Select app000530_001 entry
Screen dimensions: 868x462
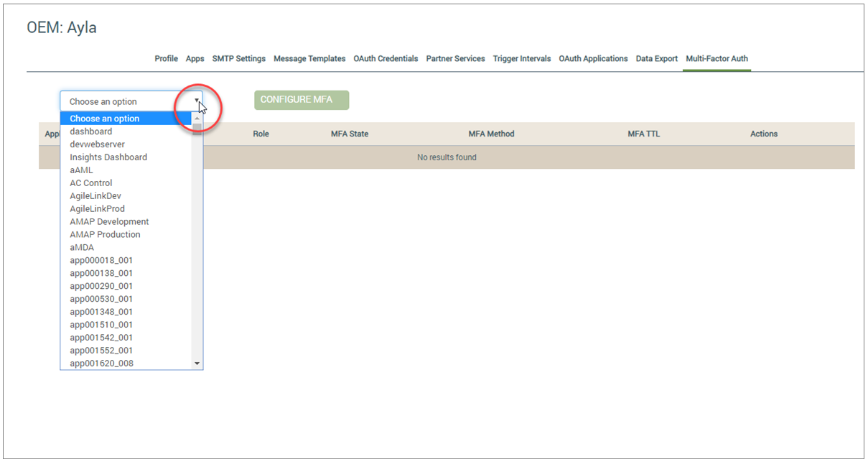click(x=126, y=299)
